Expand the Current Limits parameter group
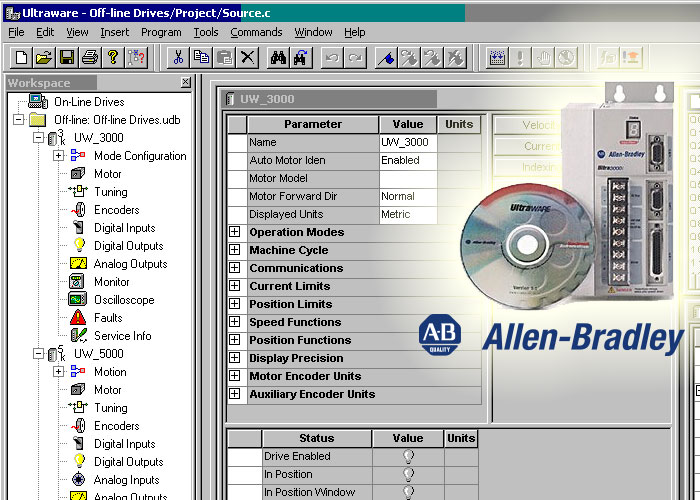This screenshot has width=700, height=500. pos(234,286)
